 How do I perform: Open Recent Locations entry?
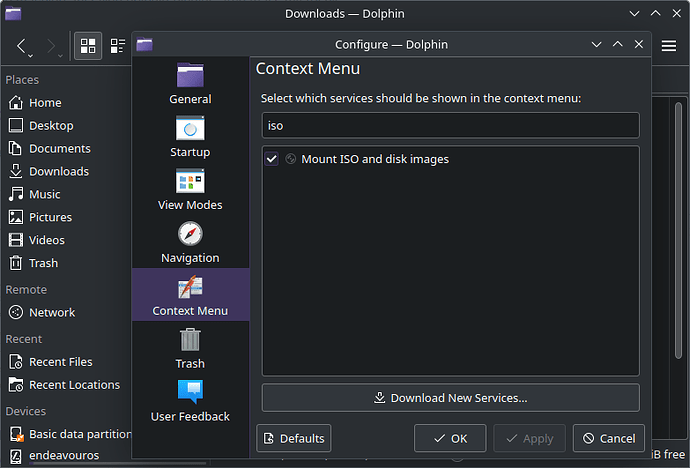tap(66, 384)
